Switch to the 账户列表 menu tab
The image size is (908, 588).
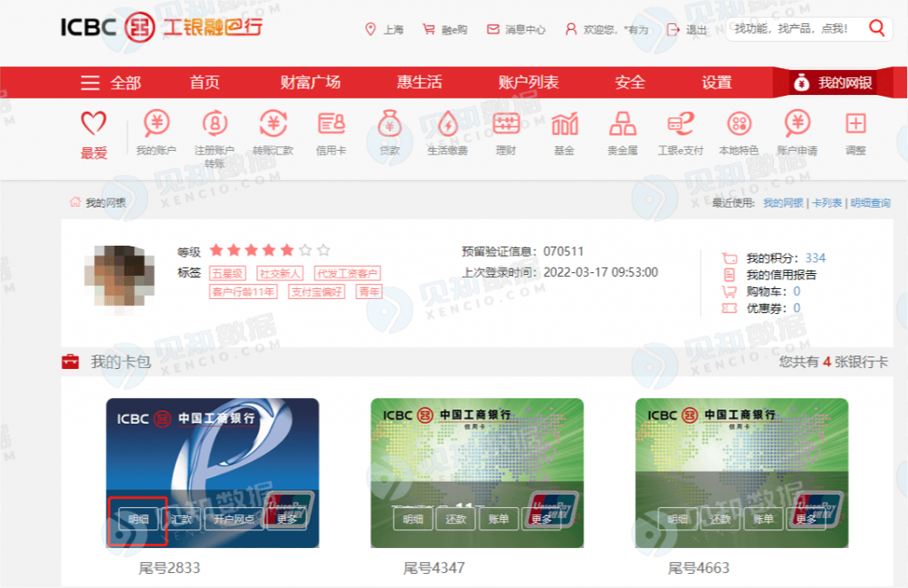coord(528,82)
